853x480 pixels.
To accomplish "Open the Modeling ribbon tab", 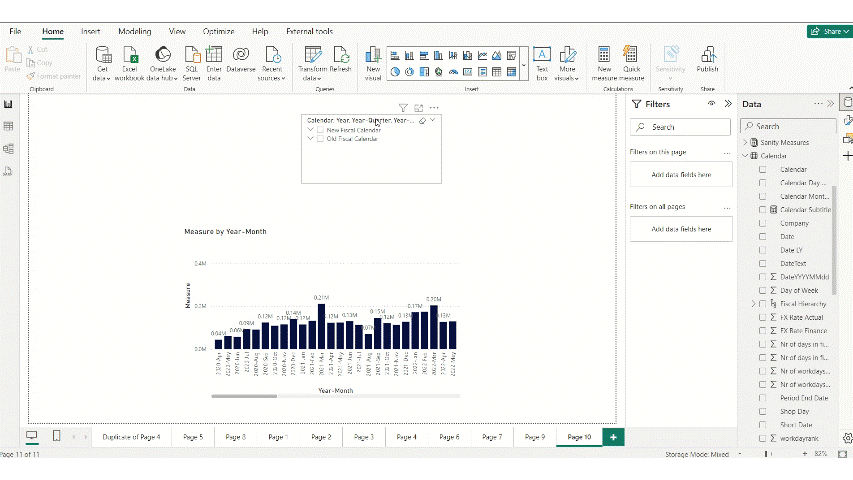I will point(134,32).
